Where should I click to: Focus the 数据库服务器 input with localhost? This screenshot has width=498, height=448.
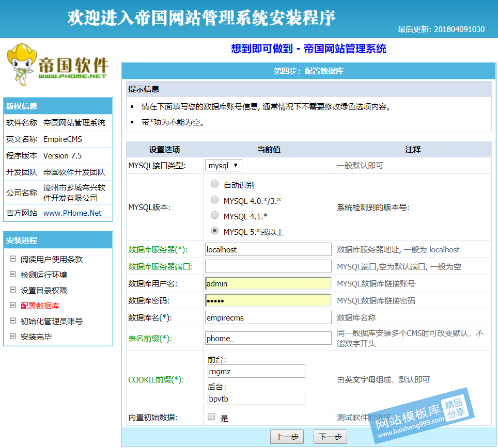tap(269, 250)
